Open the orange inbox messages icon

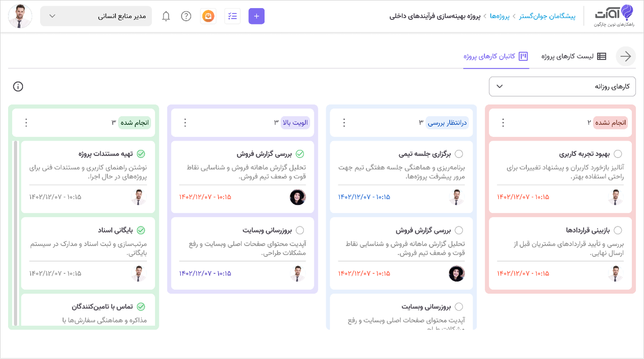tap(208, 16)
